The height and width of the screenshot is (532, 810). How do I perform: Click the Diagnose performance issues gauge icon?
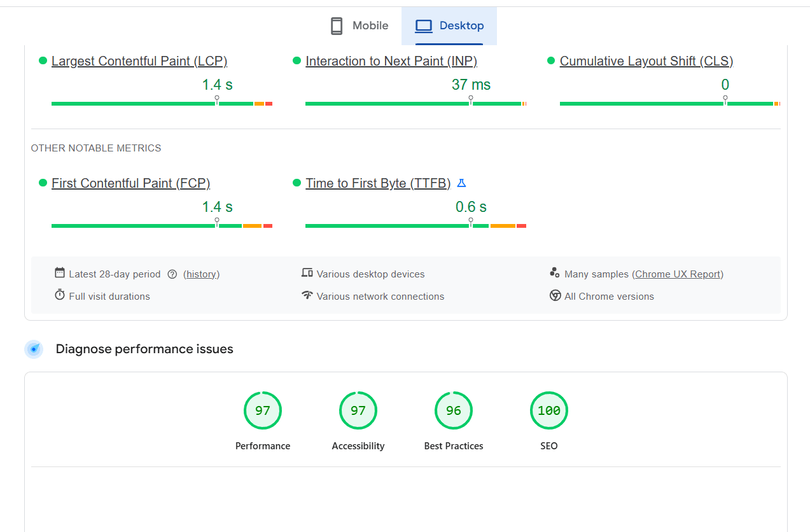(x=34, y=349)
